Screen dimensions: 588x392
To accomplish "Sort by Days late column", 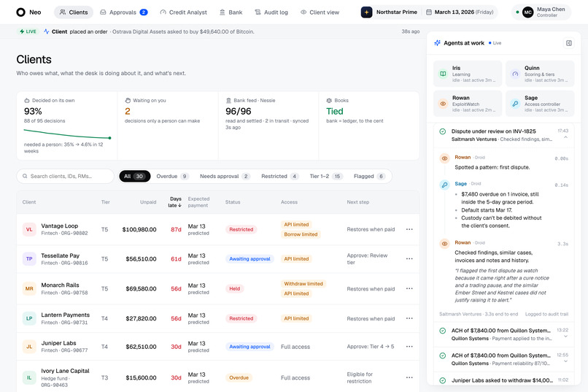I will [x=175, y=202].
